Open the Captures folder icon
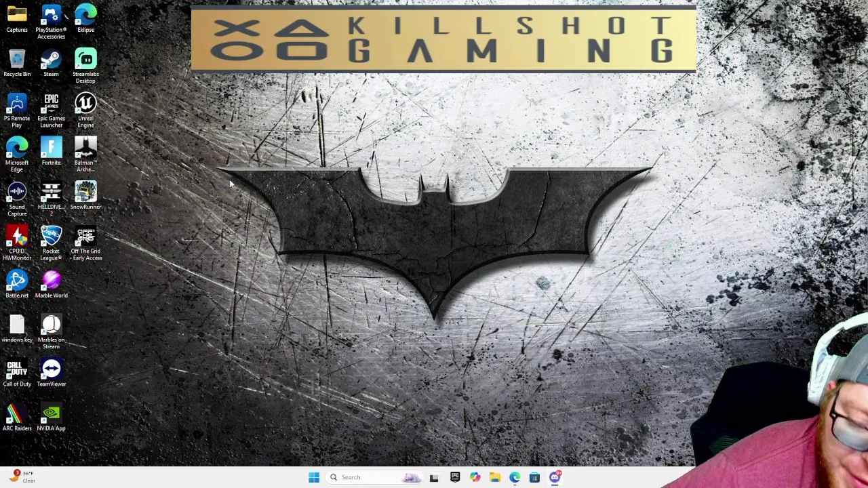This screenshot has width=868, height=488. [x=17, y=18]
